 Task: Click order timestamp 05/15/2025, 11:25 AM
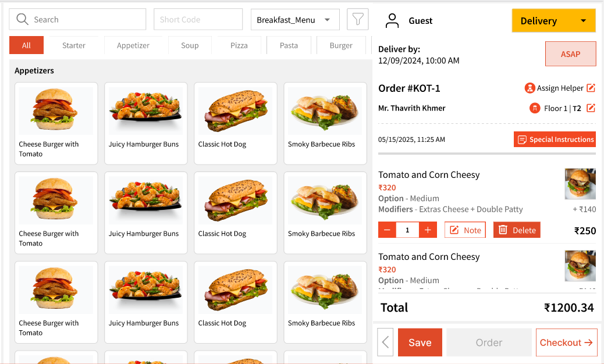411,140
